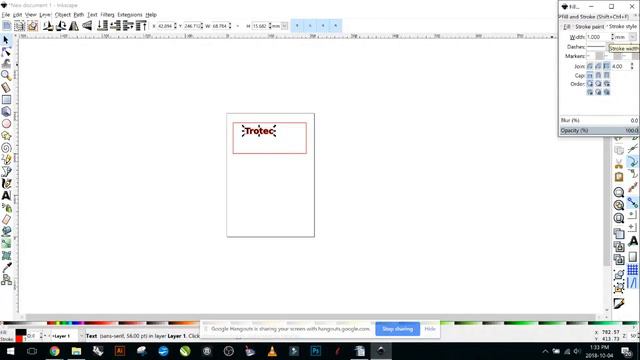Click the black fill indicator swatch
Screen dimensions: 640x360
tap(21, 332)
